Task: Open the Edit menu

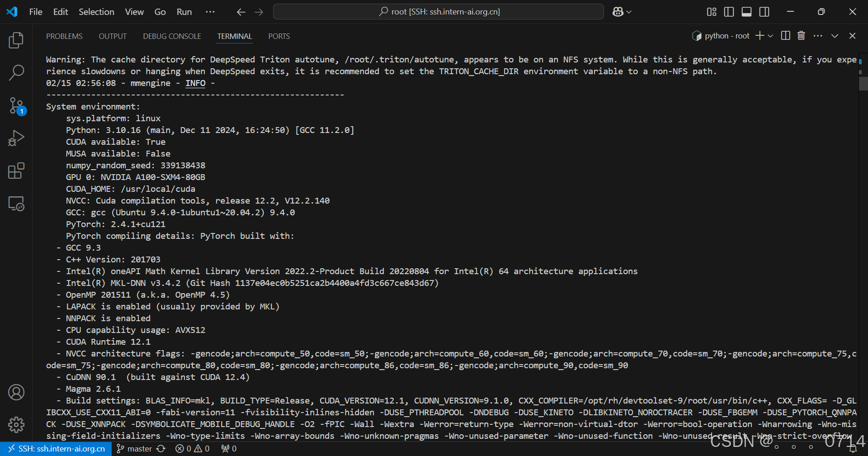Action: click(61, 12)
